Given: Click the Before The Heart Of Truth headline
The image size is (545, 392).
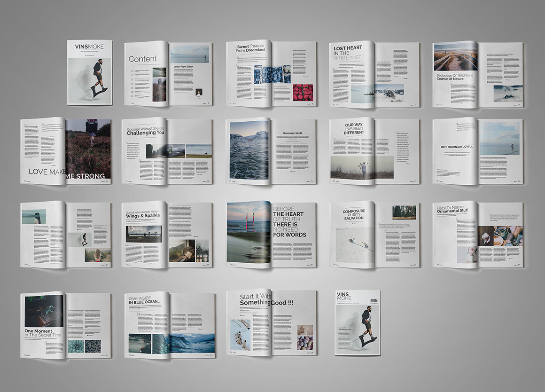Looking at the screenshot, I should point(289,221).
